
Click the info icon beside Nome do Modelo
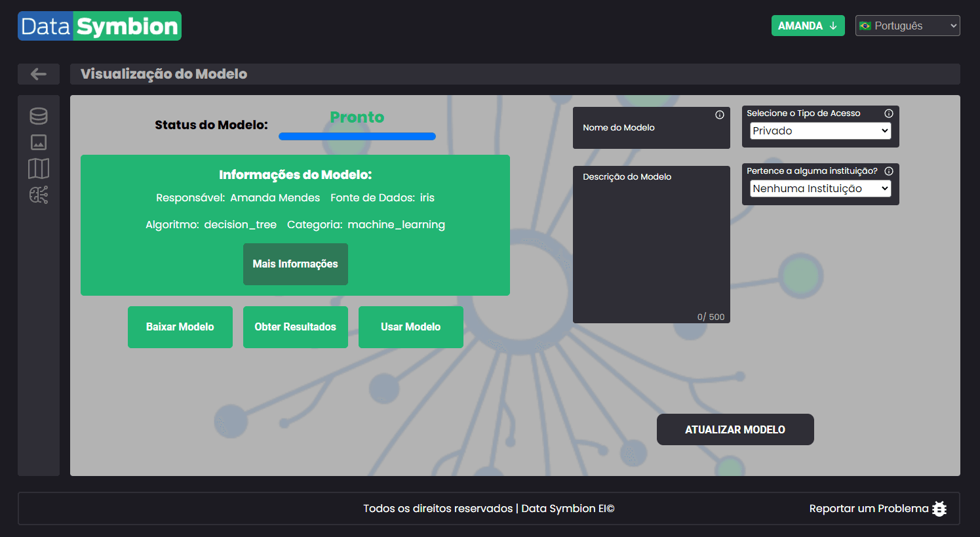pyautogui.click(x=720, y=114)
